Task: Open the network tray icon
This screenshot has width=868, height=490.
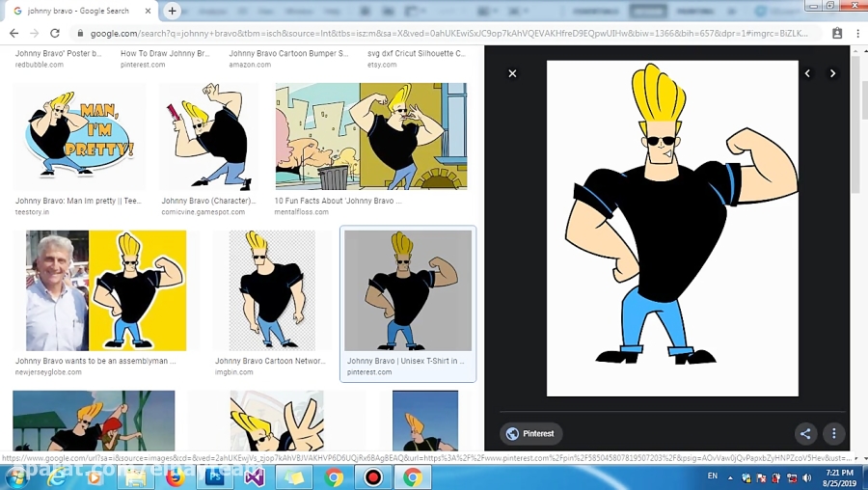Action: coord(792,477)
